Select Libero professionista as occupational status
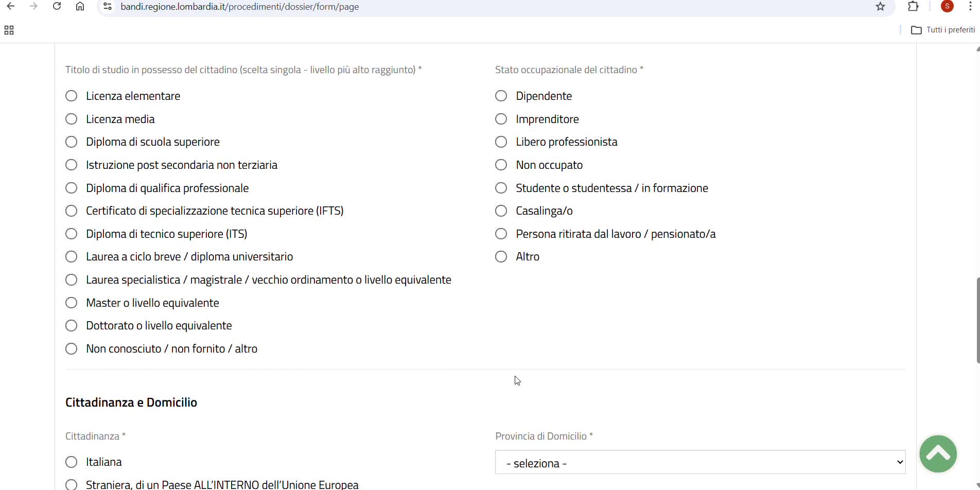The height and width of the screenshot is (490, 980). pyautogui.click(x=501, y=142)
